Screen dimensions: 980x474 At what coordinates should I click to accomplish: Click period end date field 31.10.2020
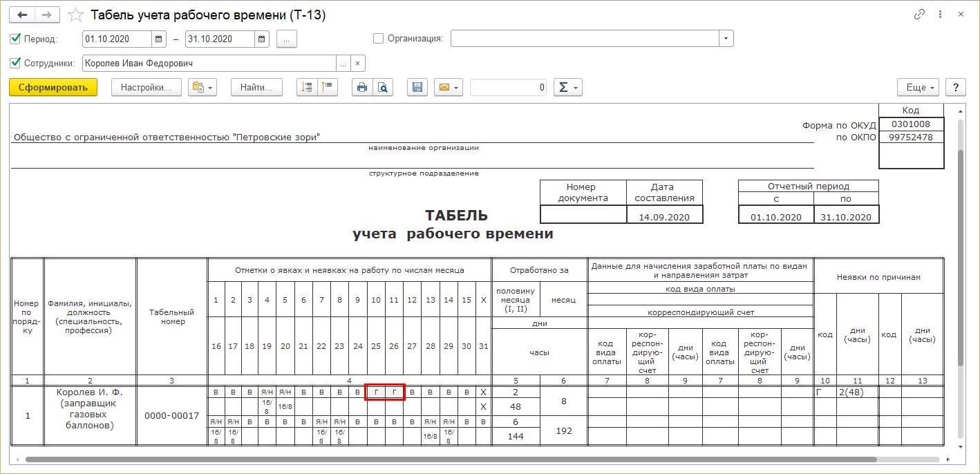point(220,39)
